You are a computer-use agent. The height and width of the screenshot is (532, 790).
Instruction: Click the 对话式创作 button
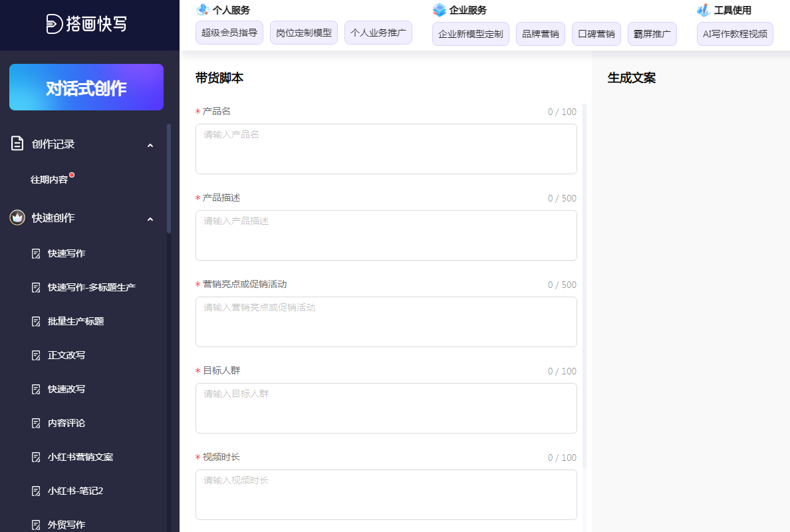coord(86,87)
